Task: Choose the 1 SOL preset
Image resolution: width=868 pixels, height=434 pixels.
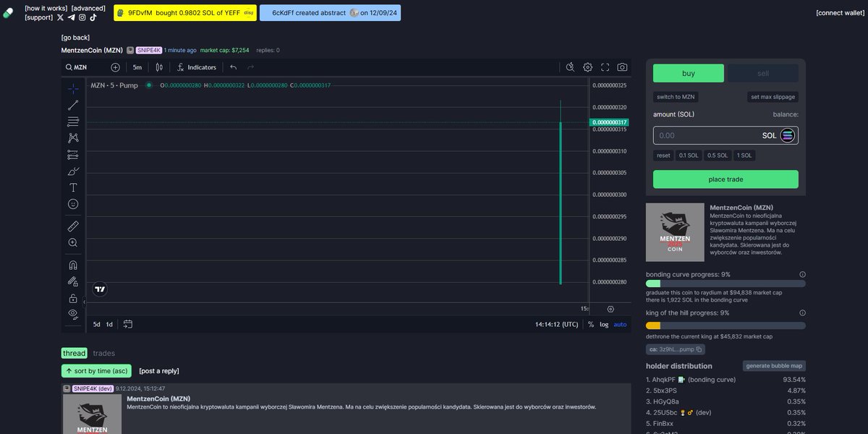Action: (x=744, y=156)
